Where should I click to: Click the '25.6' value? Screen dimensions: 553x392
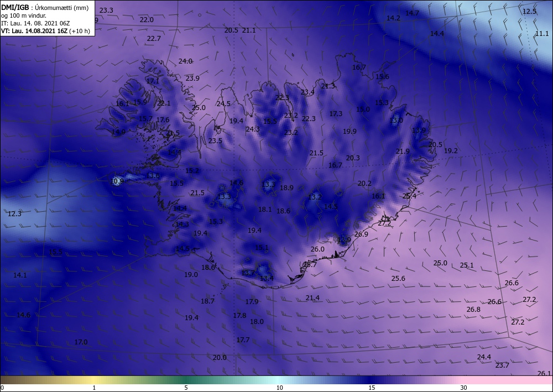[x=398, y=279]
